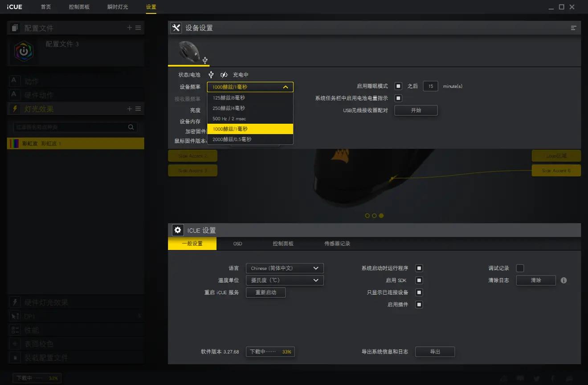Open the main menu 控制面板 tab beside 首页
Viewport: 588px width, 385px height.
point(79,7)
